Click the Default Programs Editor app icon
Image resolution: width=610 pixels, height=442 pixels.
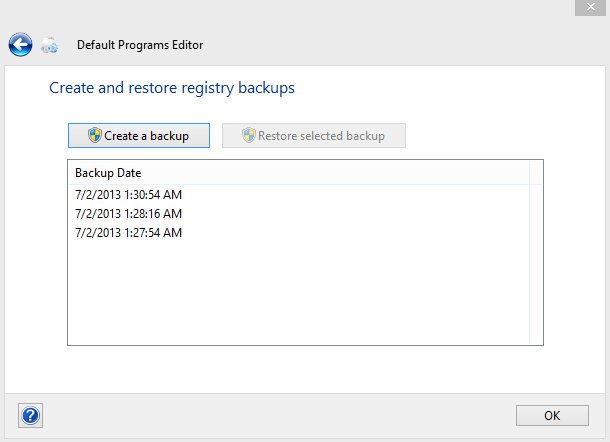coord(50,45)
